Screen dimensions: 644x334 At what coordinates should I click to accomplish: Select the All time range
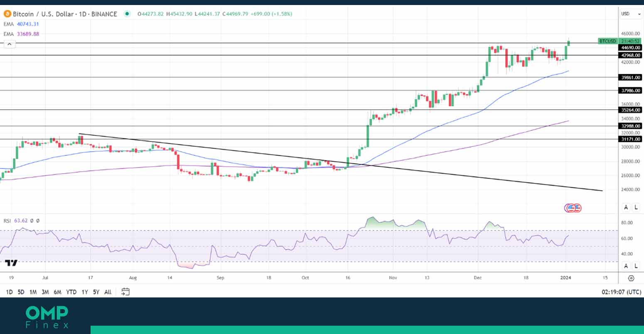(x=108, y=292)
